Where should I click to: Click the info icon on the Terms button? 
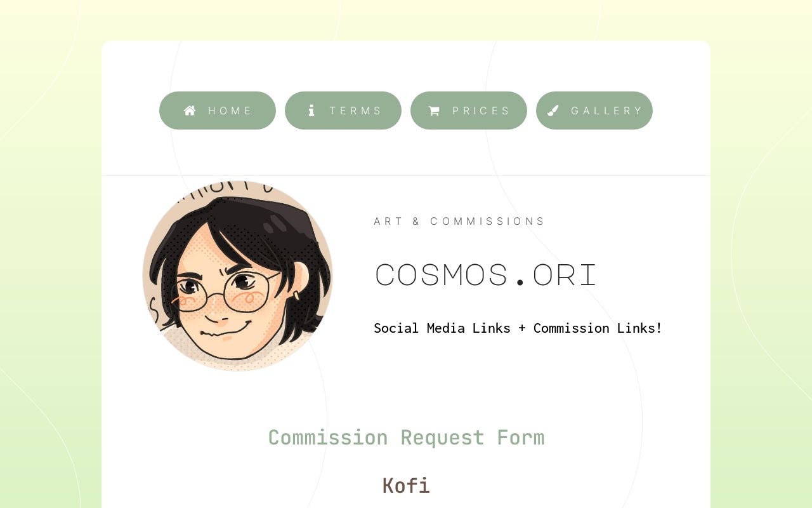tap(311, 110)
